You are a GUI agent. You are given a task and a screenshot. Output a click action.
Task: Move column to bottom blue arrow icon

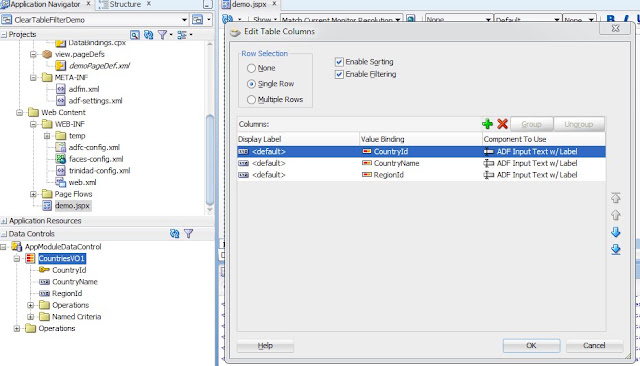tap(616, 249)
